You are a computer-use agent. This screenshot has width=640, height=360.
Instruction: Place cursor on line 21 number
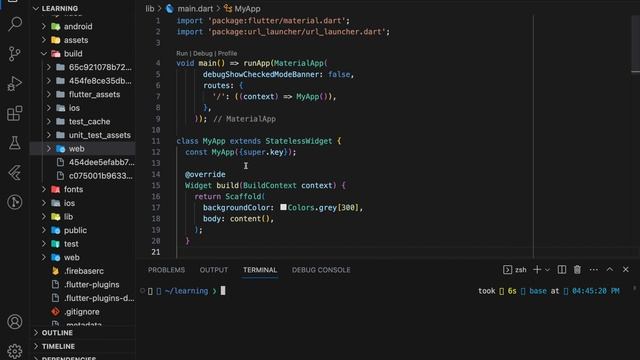coord(156,252)
